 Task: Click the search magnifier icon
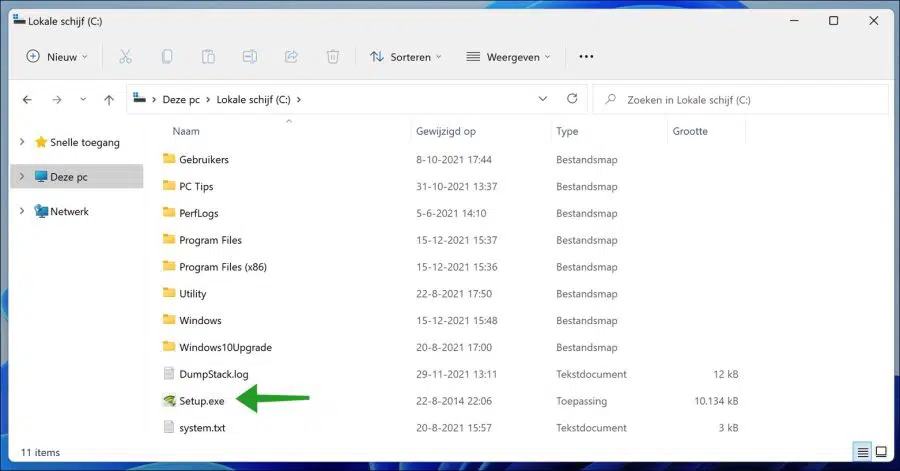click(x=611, y=99)
